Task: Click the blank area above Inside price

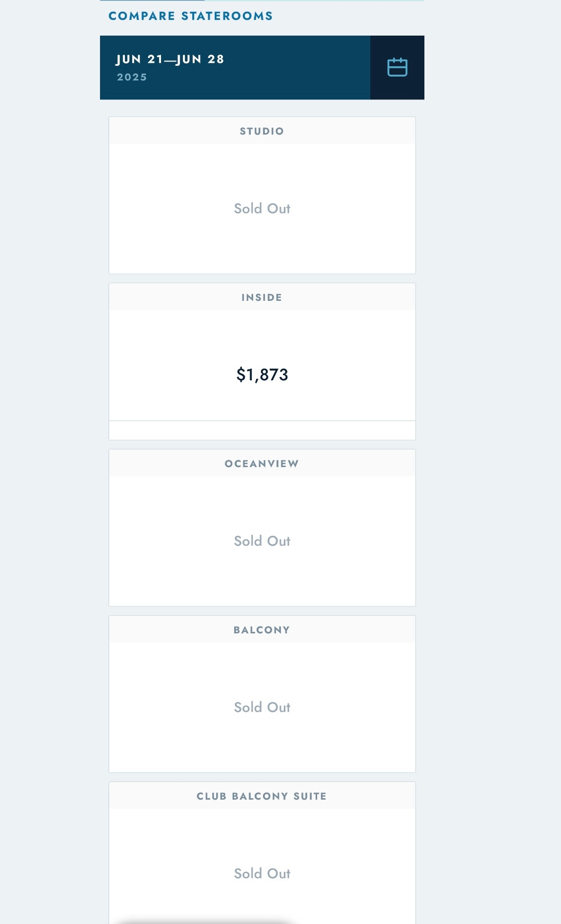Action: [262, 336]
